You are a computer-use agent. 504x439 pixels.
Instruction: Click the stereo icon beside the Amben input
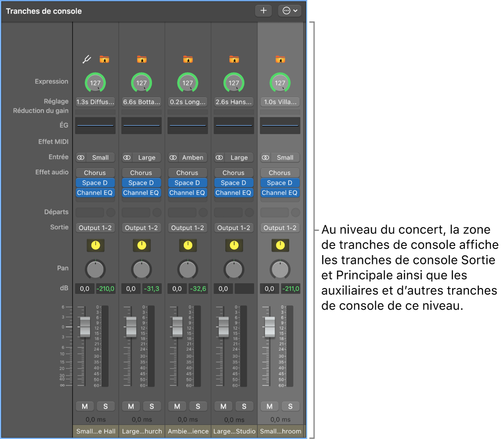click(x=175, y=157)
